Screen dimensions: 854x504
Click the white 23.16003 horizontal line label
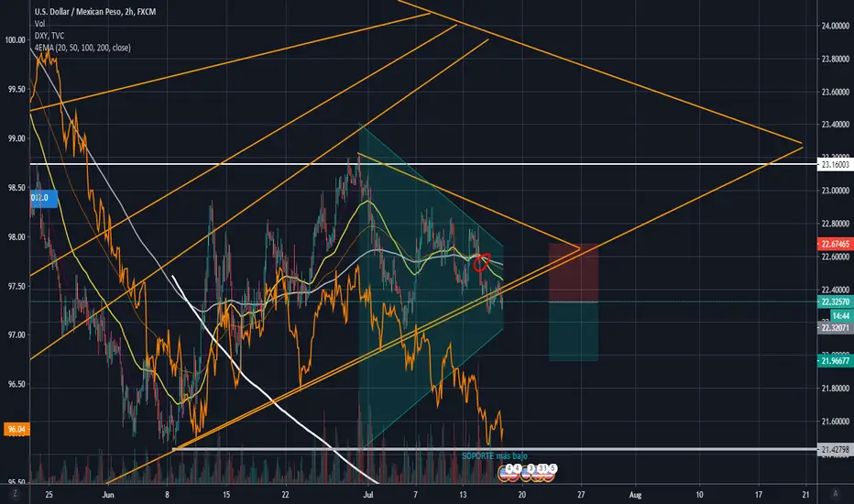click(x=836, y=164)
